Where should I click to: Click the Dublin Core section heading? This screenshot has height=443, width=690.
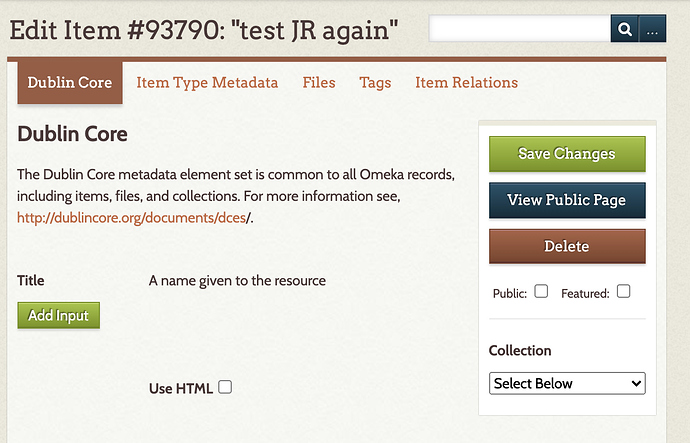coord(73,134)
